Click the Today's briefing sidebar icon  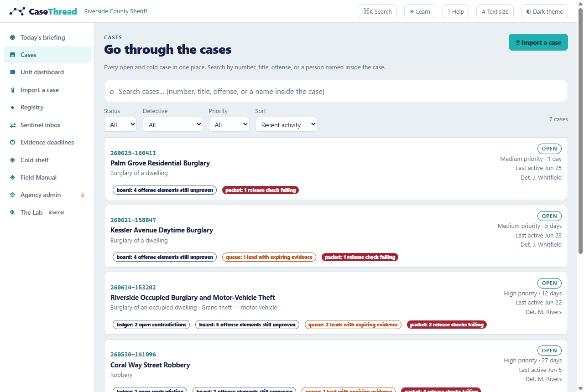tap(12, 37)
